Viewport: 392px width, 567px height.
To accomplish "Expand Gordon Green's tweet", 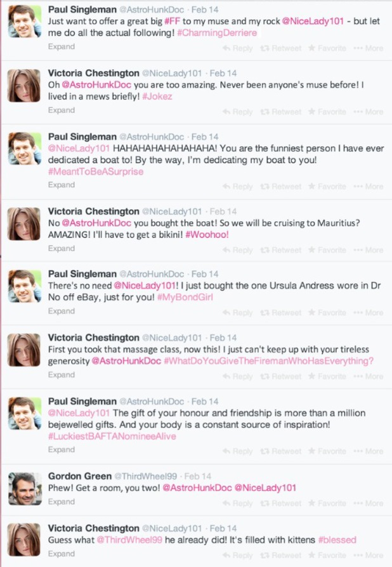I will tap(62, 502).
